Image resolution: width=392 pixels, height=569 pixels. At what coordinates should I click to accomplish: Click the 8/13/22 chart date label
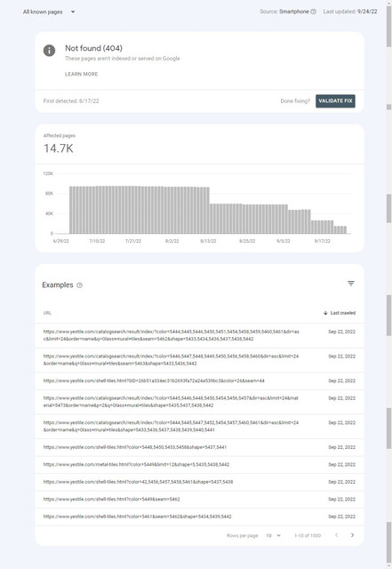(208, 241)
